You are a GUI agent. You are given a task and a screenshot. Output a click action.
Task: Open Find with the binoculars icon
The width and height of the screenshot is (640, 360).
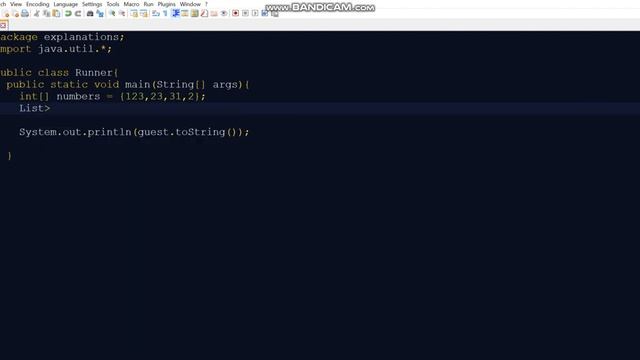coord(90,13)
